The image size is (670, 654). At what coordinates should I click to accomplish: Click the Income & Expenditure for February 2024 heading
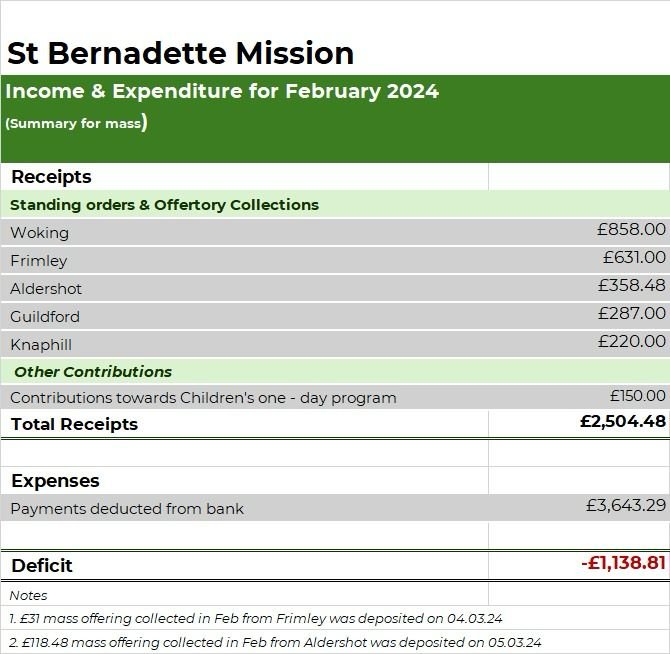tap(222, 91)
